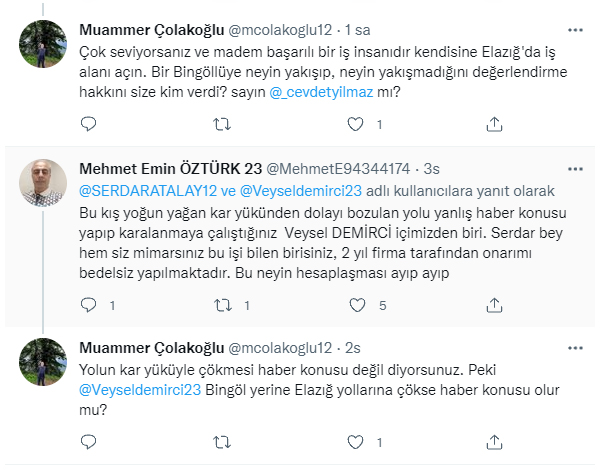Open Muammer Çolakoğlu's avatar on first tweet
The width and height of the screenshot is (600, 470).
(43, 44)
